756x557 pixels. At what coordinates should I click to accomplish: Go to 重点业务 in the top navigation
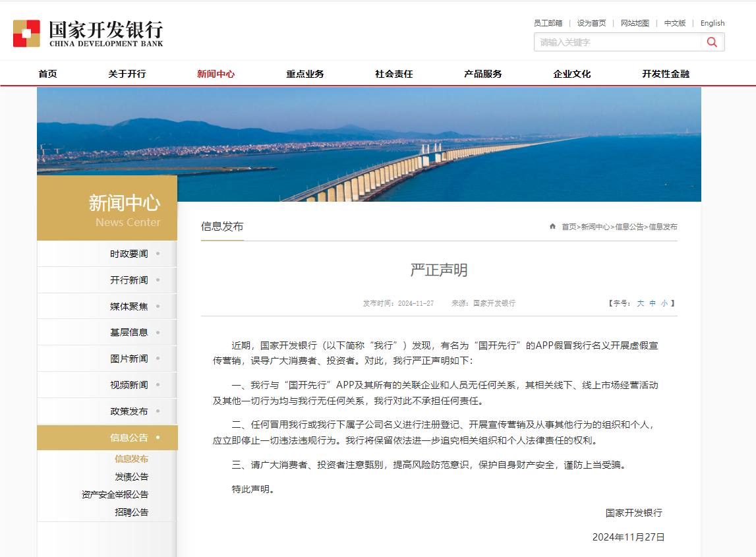305,74
